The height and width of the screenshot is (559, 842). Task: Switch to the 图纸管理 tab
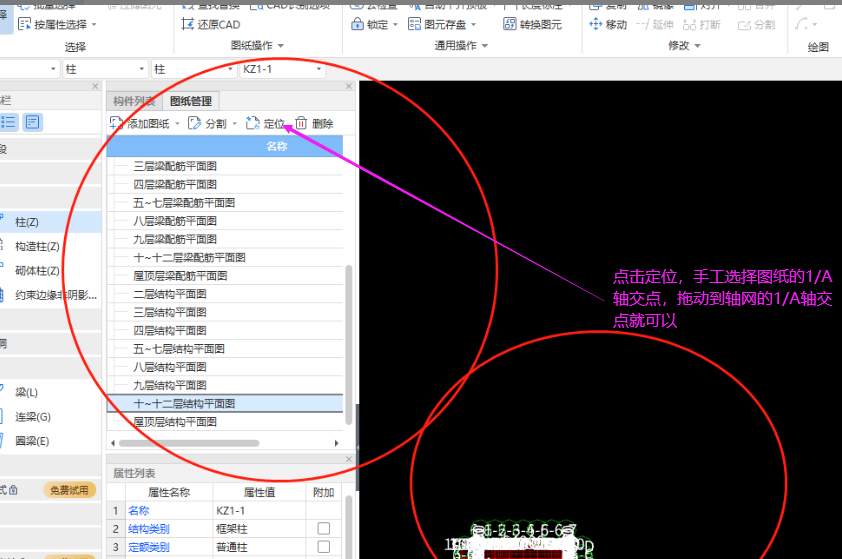coord(191,101)
